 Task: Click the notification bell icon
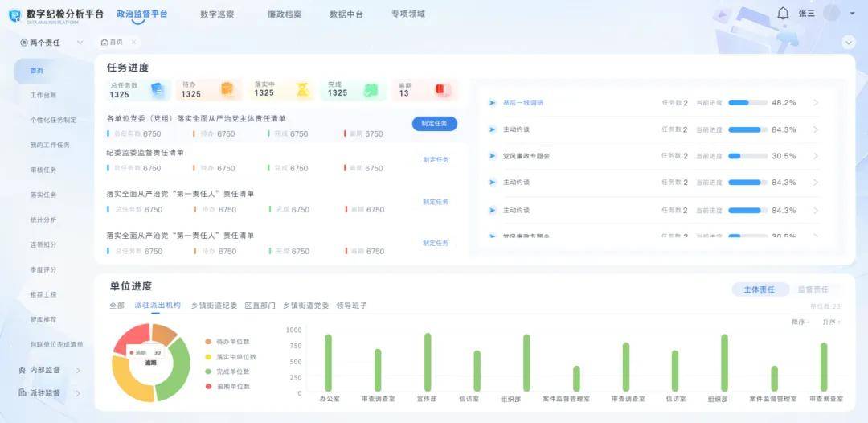point(783,14)
